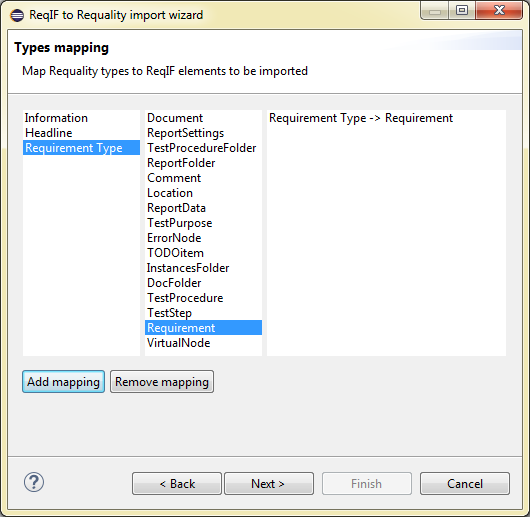Select Information in the ReqIF types list
Viewport: 530px width, 517px height.
(81, 118)
